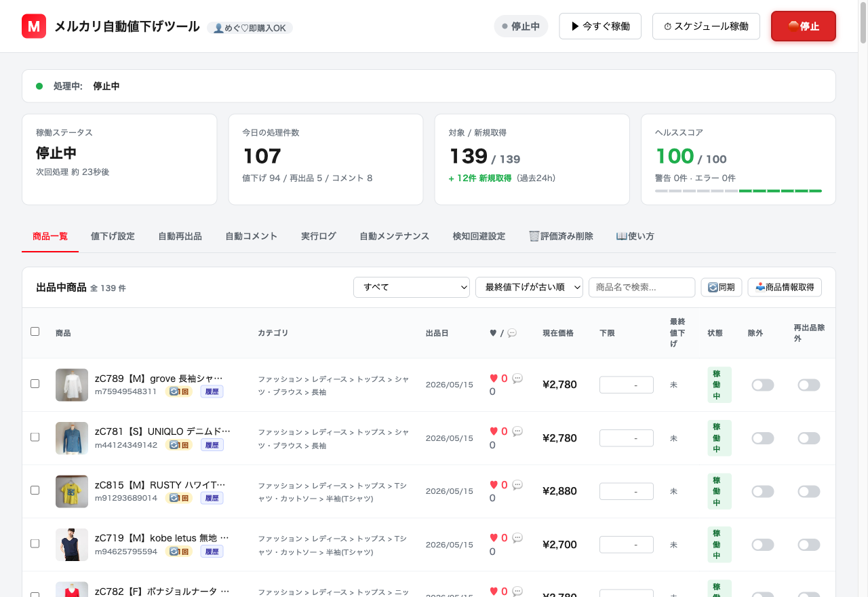Viewport: 868px width, 597px height.
Task: Click the green status dot beside 処理中
Action: coord(39,86)
